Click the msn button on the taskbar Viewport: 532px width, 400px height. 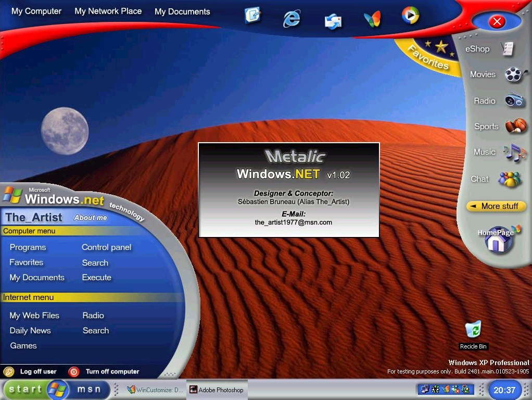pos(89,389)
